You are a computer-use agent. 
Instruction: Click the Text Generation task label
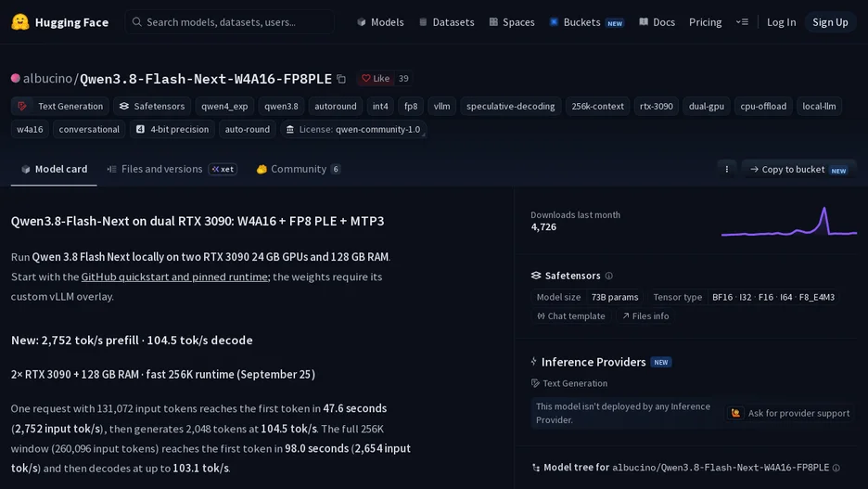(x=569, y=383)
